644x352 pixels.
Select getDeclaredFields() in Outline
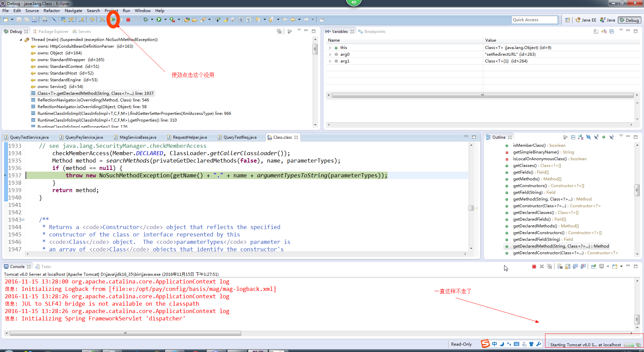[539, 219]
